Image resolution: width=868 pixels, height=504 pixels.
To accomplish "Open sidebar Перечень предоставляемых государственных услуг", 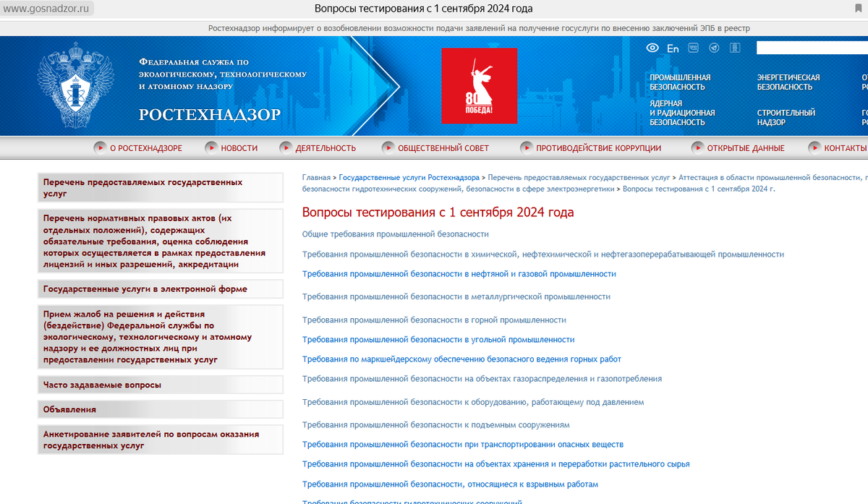I will click(x=161, y=188).
